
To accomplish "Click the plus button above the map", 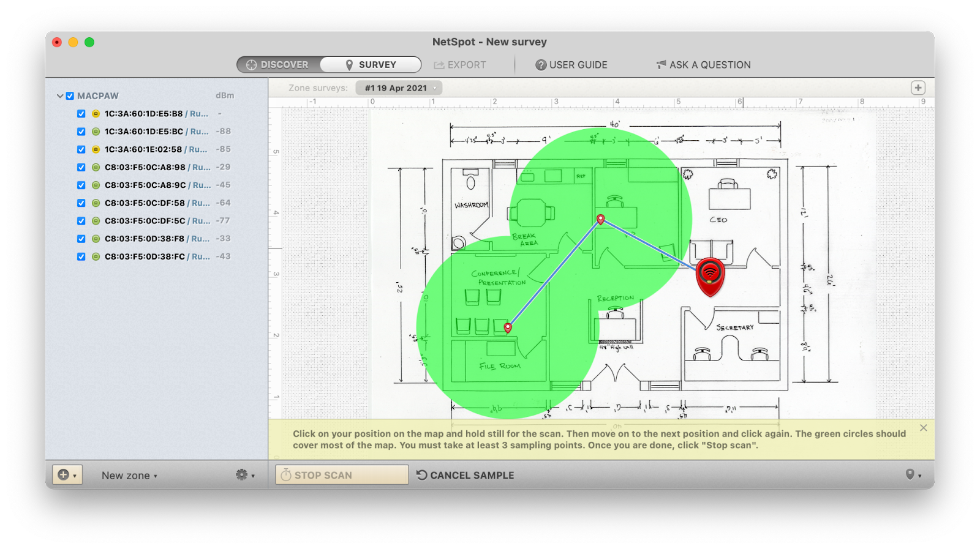I will pos(918,88).
